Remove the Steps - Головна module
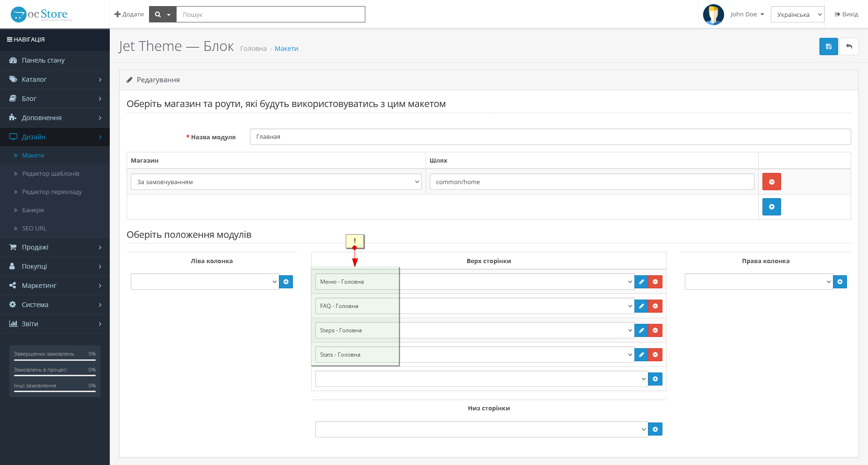 coord(655,330)
